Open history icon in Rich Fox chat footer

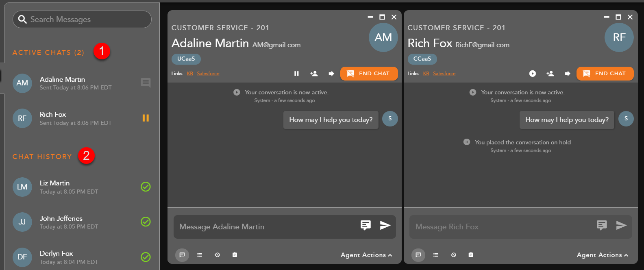click(x=453, y=255)
